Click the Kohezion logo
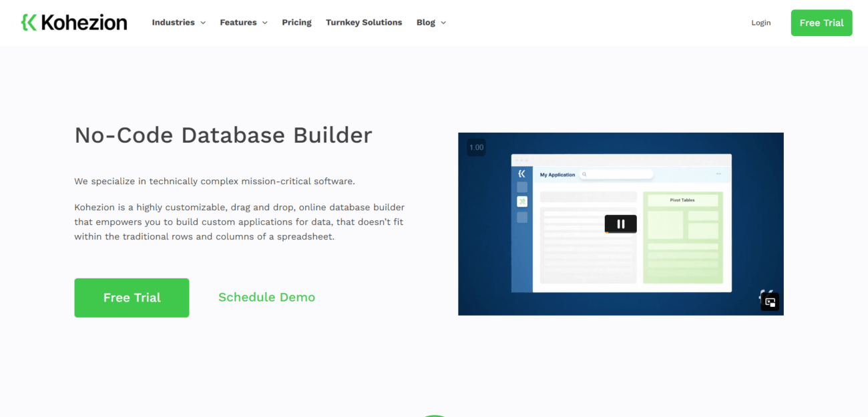Image resolution: width=868 pixels, height=417 pixels. [x=74, y=23]
